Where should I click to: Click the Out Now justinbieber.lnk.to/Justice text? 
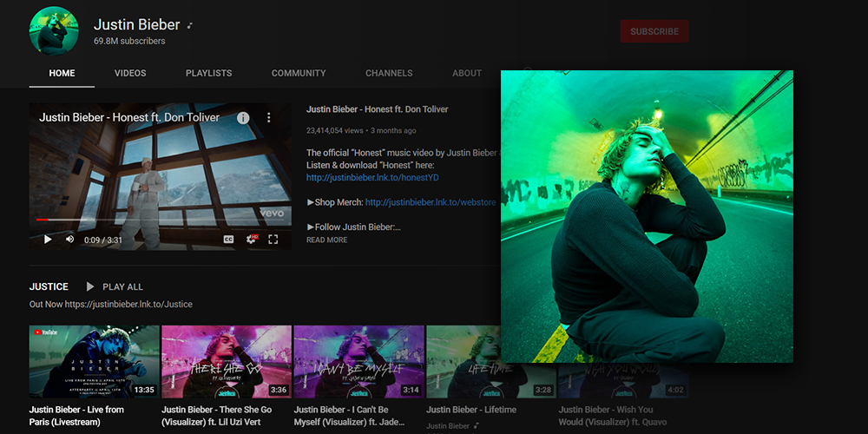111,305
